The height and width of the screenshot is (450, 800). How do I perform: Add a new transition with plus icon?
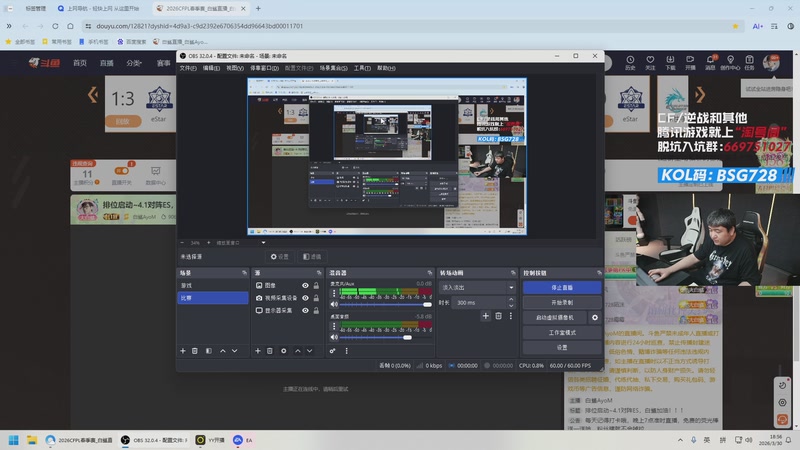coord(485,316)
